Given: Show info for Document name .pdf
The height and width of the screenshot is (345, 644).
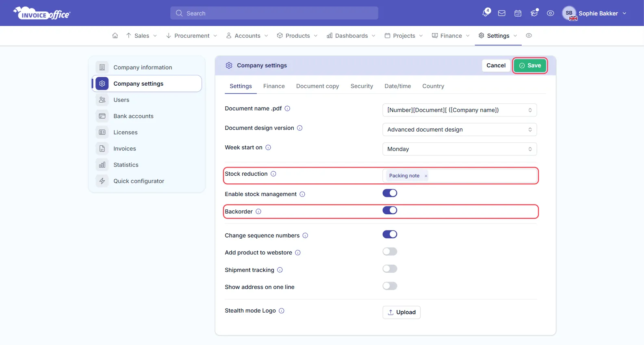Looking at the screenshot, I should tap(287, 108).
